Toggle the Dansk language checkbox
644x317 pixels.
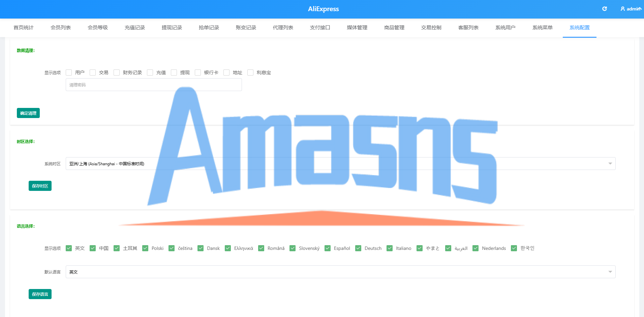(x=201, y=248)
